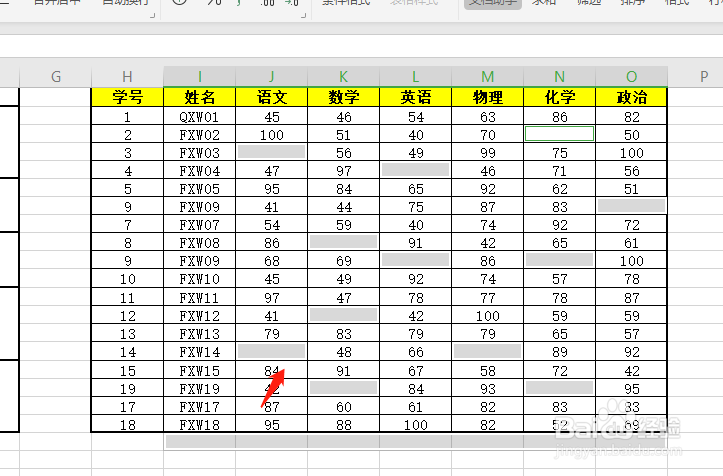This screenshot has width=723, height=476.
Task: Select 政治 score 100 in FXW03 row
Action: click(x=631, y=153)
